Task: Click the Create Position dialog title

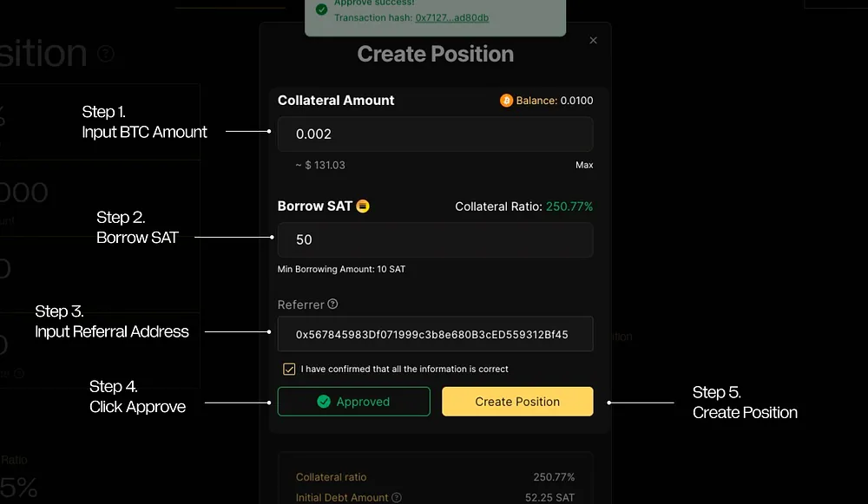Action: point(435,54)
